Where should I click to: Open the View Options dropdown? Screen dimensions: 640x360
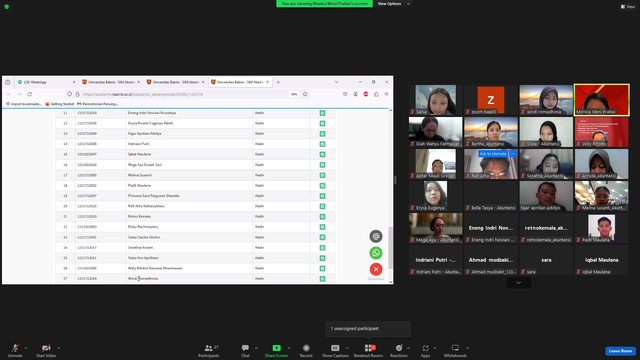[x=393, y=4]
